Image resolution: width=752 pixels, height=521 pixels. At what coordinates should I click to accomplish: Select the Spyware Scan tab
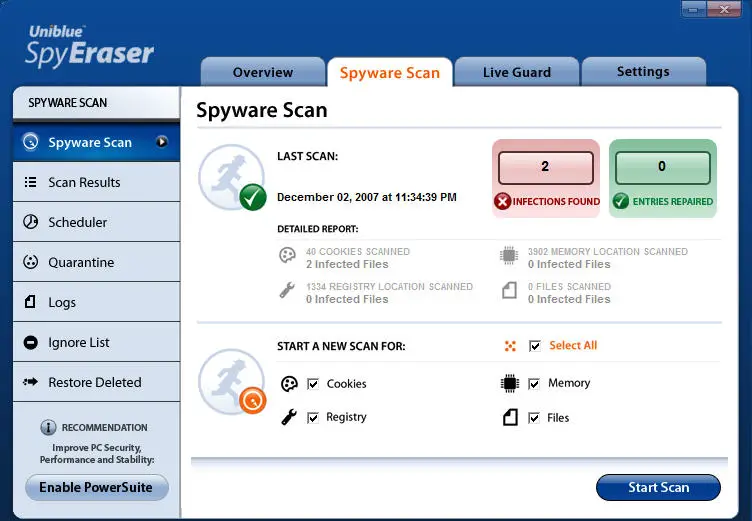tap(390, 72)
